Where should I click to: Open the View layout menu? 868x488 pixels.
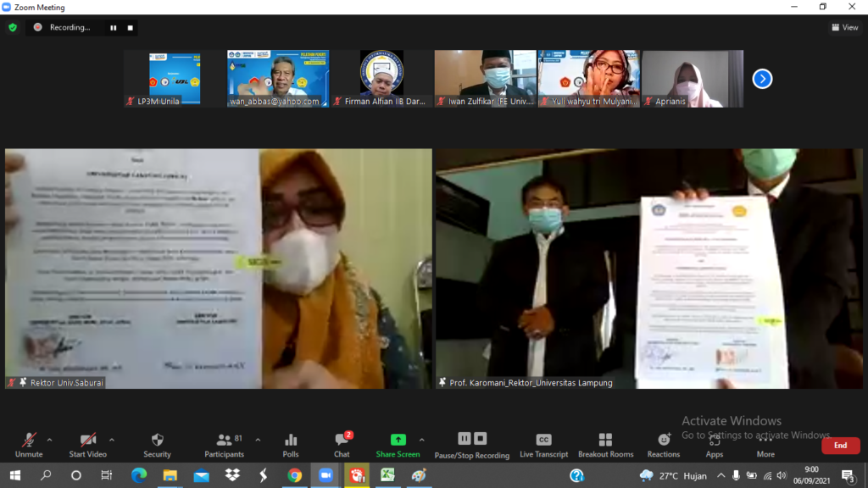844,27
